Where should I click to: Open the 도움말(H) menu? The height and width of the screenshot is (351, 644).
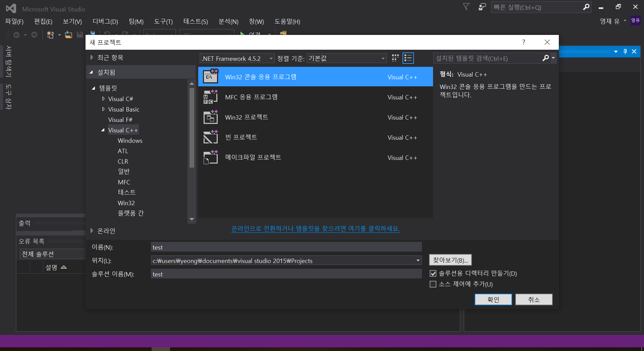click(x=287, y=21)
